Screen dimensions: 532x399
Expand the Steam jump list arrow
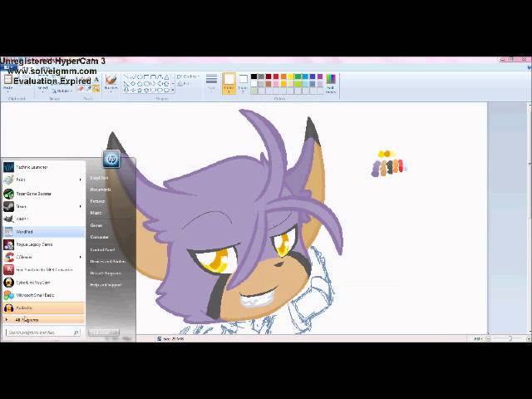(x=81, y=206)
